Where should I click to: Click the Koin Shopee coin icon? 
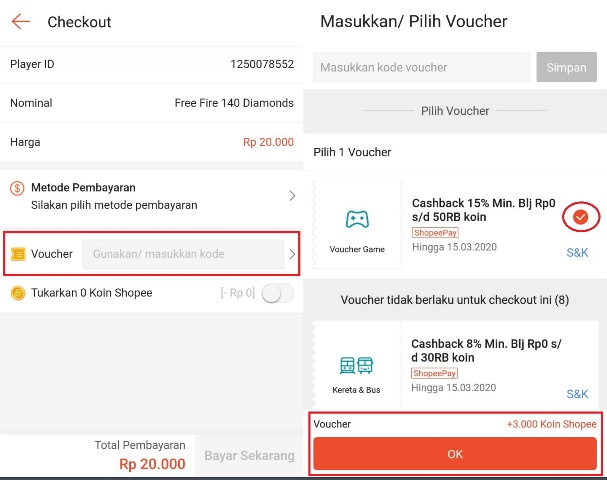(x=18, y=293)
